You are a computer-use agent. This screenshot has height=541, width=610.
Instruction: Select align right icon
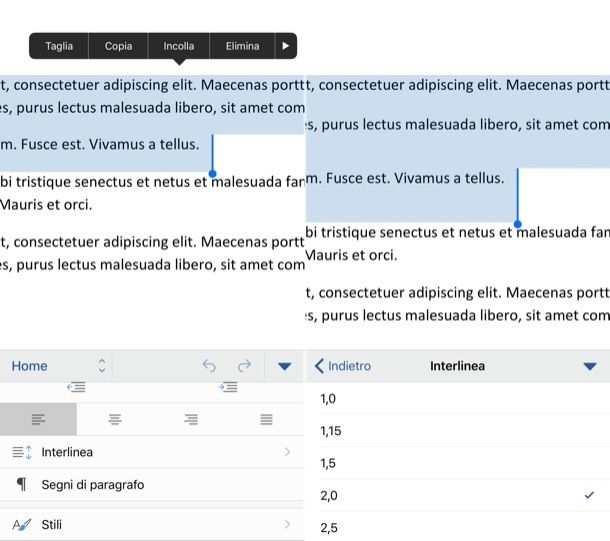(x=191, y=419)
